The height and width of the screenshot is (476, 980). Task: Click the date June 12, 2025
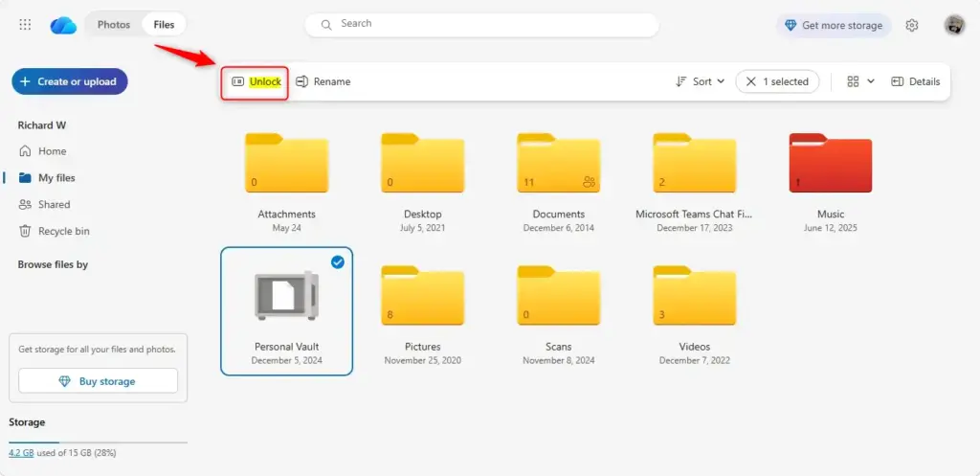point(831,228)
